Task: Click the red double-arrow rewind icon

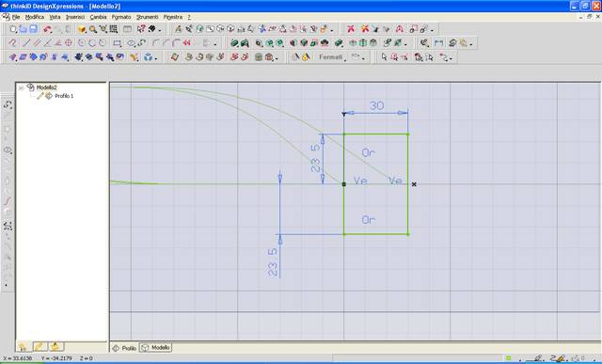Action: pos(187,43)
